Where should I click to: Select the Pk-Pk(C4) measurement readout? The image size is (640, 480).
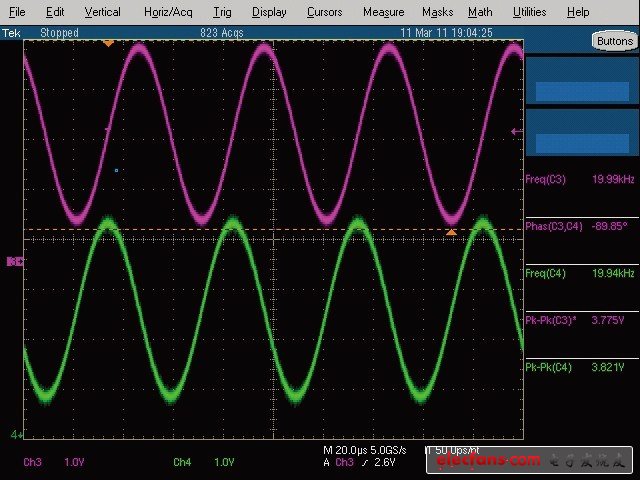click(580, 368)
